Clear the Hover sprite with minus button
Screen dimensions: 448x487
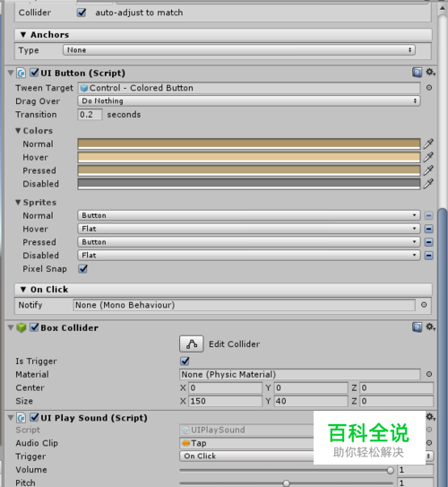click(429, 229)
